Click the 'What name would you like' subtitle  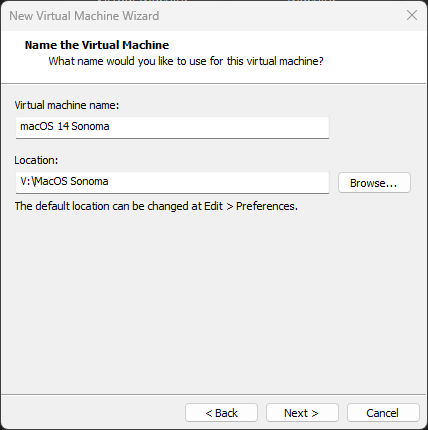186,61
